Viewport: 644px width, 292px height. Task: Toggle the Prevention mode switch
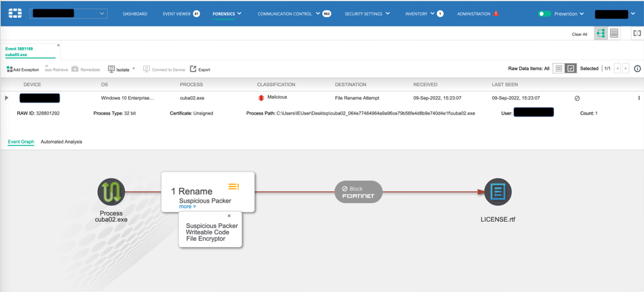pyautogui.click(x=545, y=14)
